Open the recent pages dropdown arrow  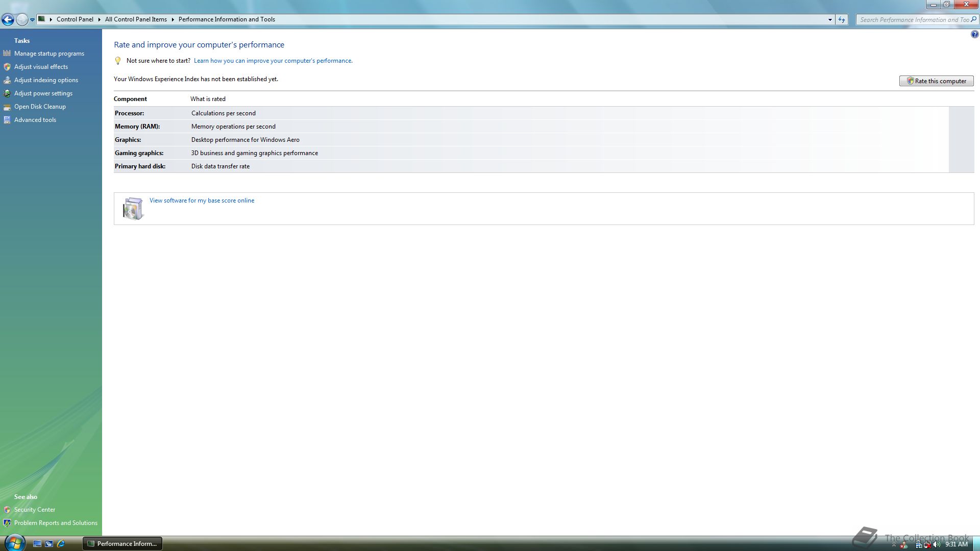[32, 20]
